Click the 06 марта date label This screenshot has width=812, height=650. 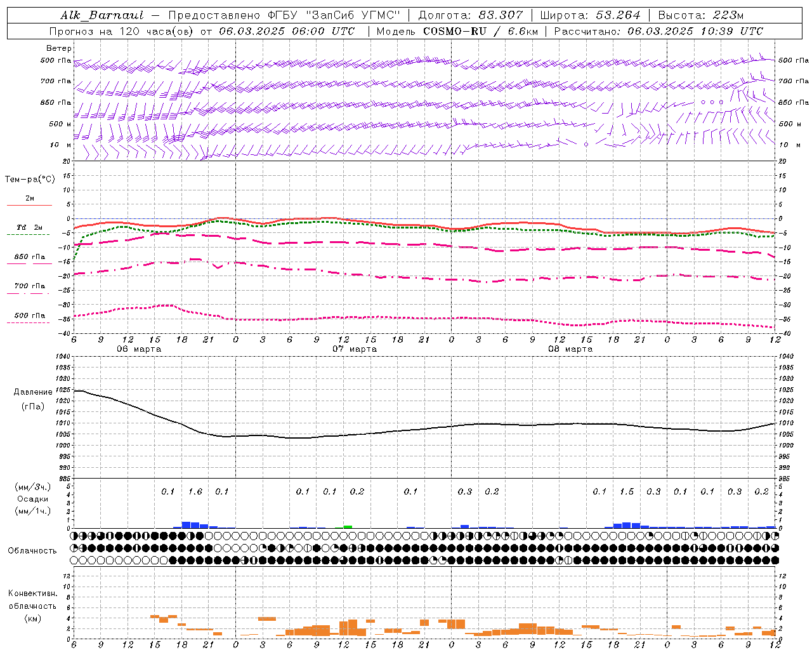pyautogui.click(x=139, y=349)
